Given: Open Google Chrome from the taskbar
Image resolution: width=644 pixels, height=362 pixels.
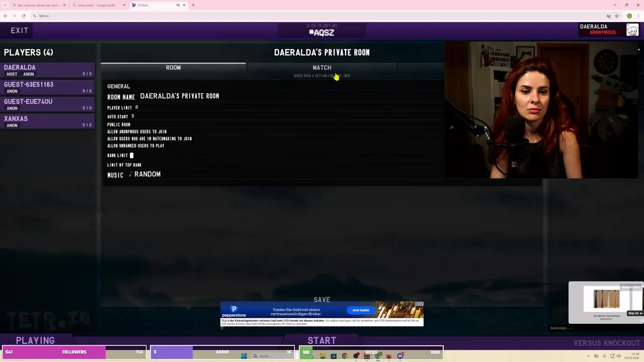Looking at the screenshot, I should point(345,356).
